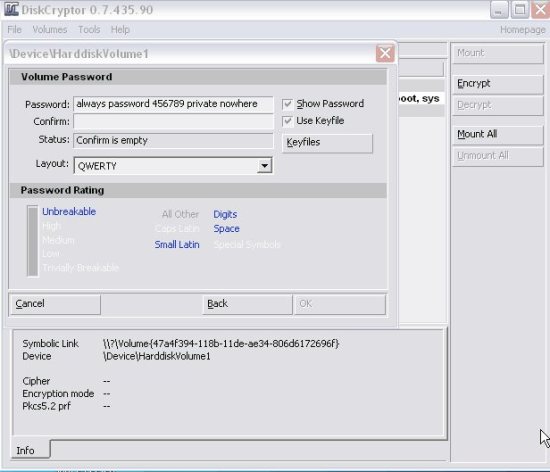The height and width of the screenshot is (472, 550).
Task: Toggle the Use Keyfile checkbox
Action: tap(287, 121)
